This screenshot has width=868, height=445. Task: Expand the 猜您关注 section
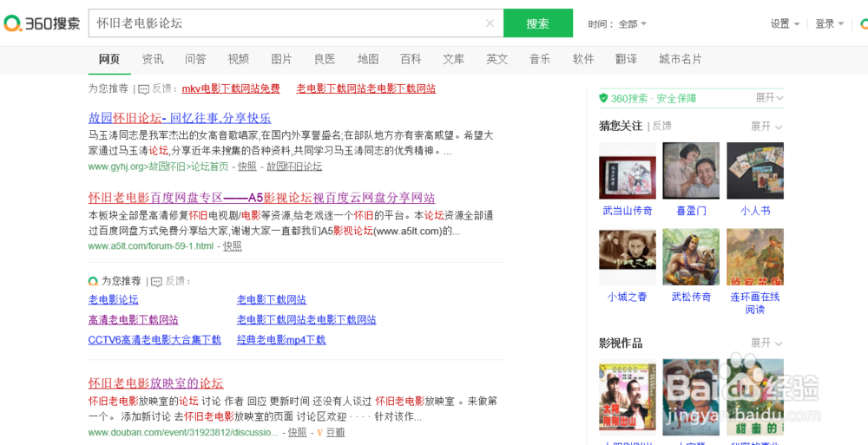[x=766, y=126]
